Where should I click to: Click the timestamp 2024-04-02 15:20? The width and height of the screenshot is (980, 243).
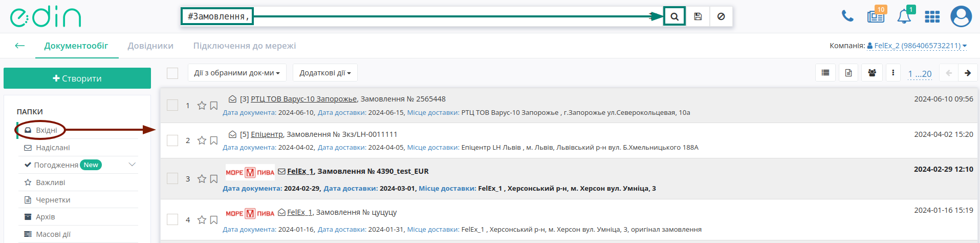click(x=944, y=134)
